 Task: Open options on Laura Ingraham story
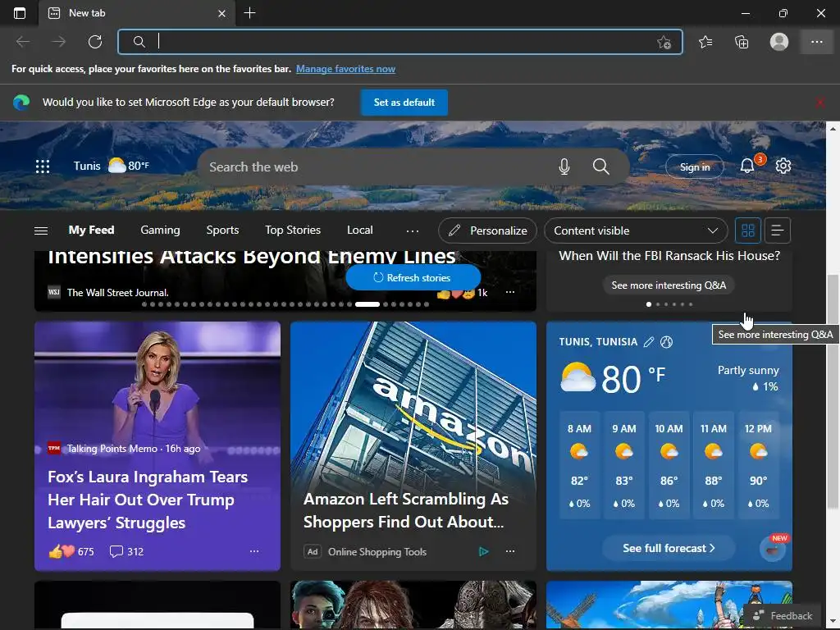tap(254, 551)
